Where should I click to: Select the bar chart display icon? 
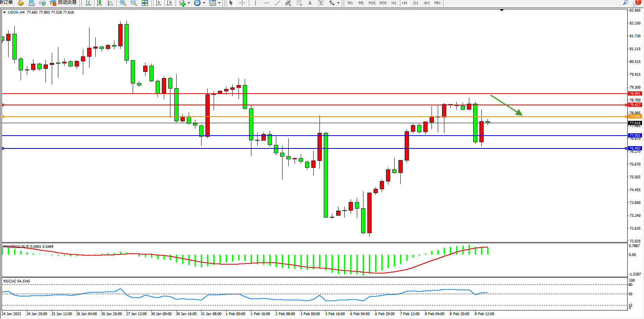pyautogui.click(x=88, y=3)
